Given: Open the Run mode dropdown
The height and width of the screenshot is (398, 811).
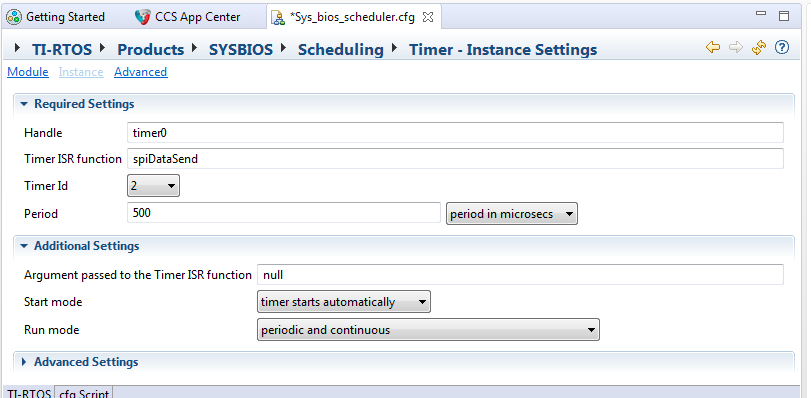Looking at the screenshot, I should point(428,330).
